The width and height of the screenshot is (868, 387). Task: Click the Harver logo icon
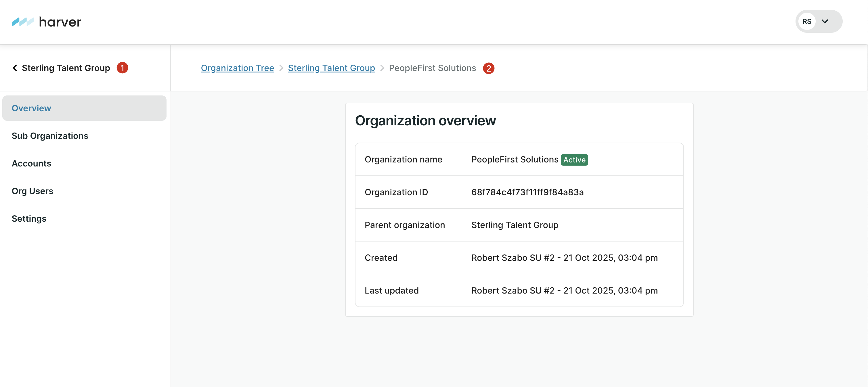pos(22,22)
